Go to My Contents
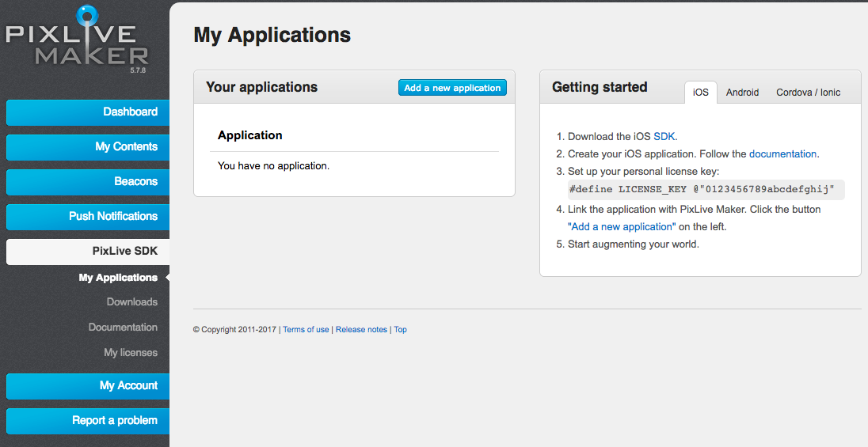868x447 pixels. pyautogui.click(x=87, y=147)
